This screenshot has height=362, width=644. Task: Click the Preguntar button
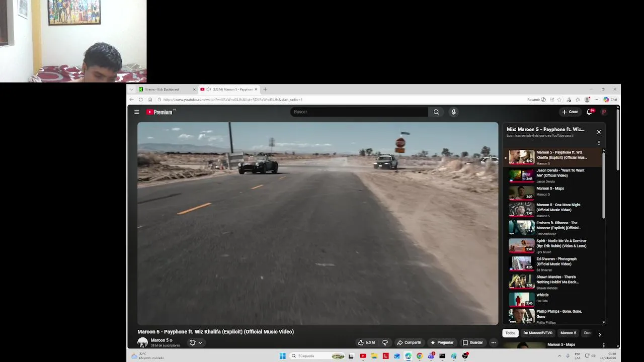tap(442, 342)
